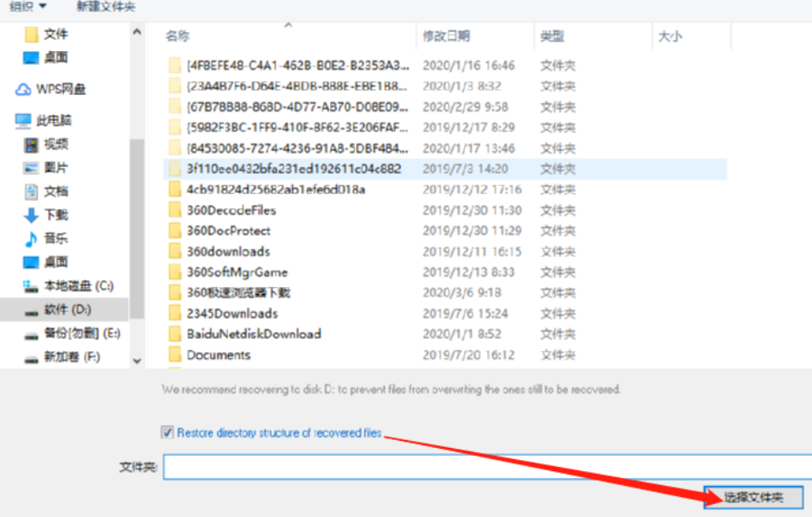
Task: Click date 2019/7/20 16:12
Action: (x=468, y=355)
